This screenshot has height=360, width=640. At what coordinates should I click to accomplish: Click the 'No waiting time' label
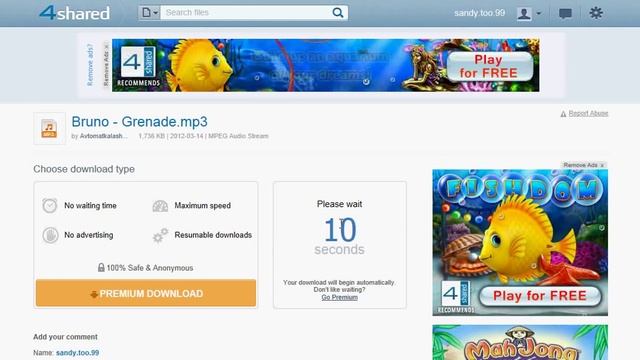click(90, 206)
